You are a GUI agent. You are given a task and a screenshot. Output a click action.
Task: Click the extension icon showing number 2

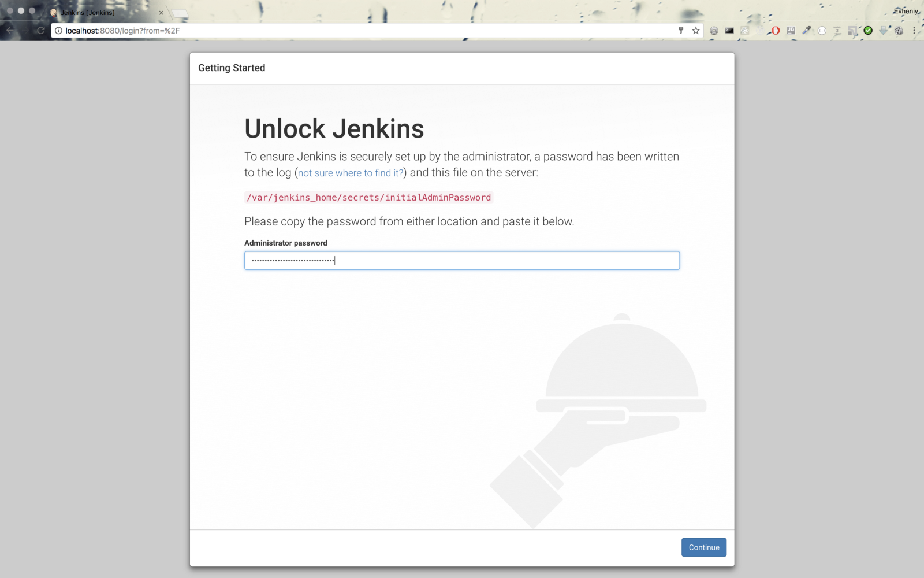pos(837,31)
